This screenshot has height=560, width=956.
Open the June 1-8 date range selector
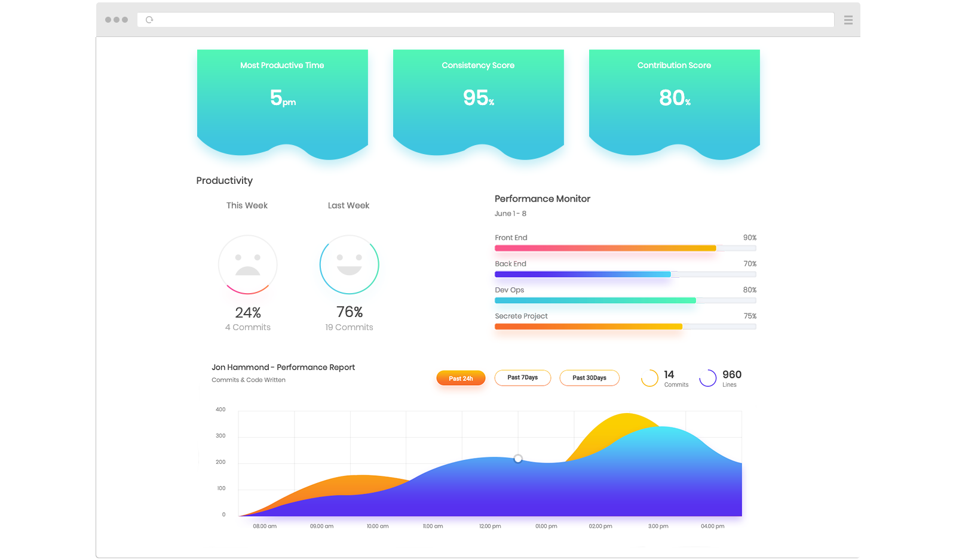pos(510,213)
